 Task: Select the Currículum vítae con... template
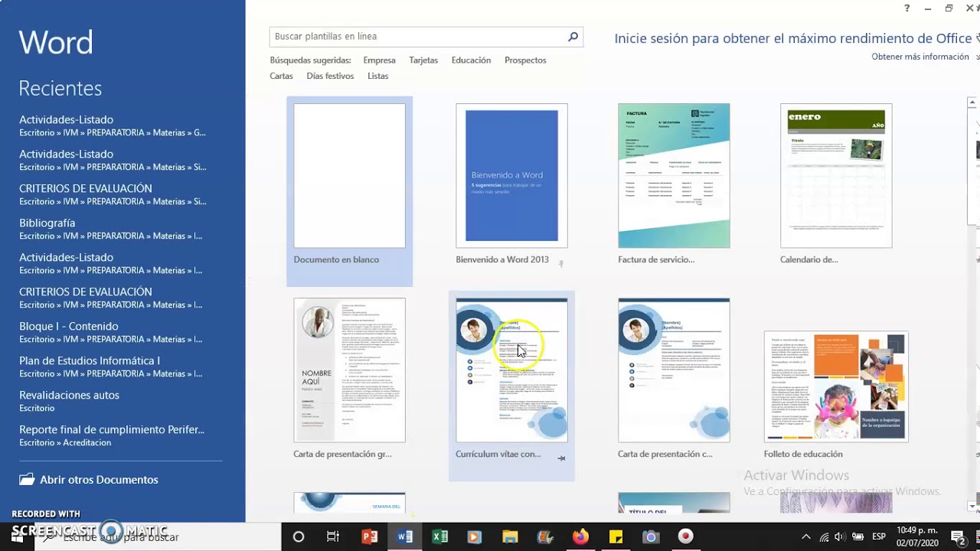point(511,385)
